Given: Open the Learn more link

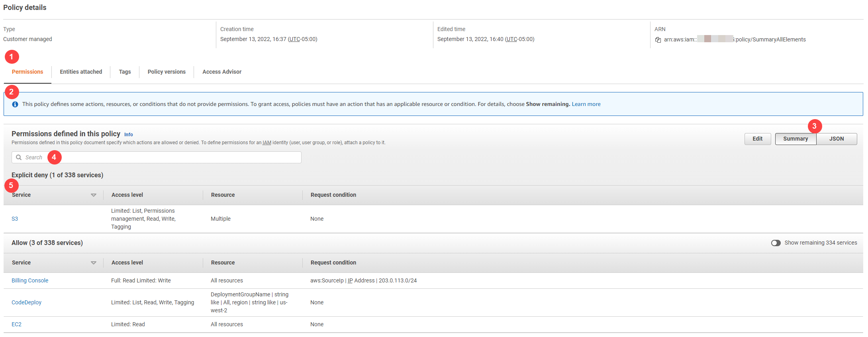Looking at the screenshot, I should tap(586, 104).
